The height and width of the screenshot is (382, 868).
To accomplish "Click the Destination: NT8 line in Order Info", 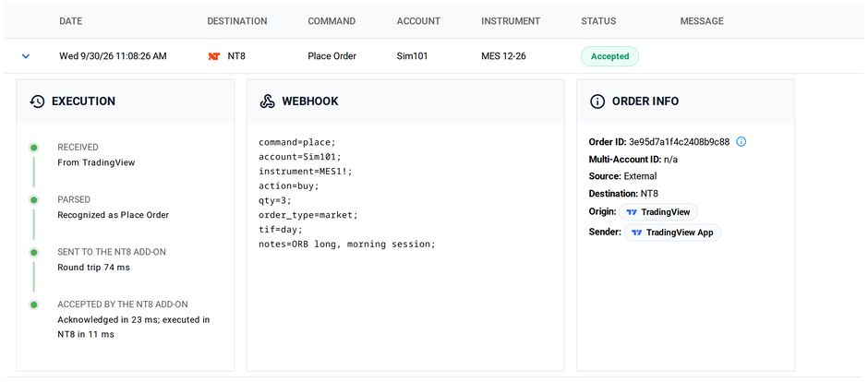I will 623,194.
